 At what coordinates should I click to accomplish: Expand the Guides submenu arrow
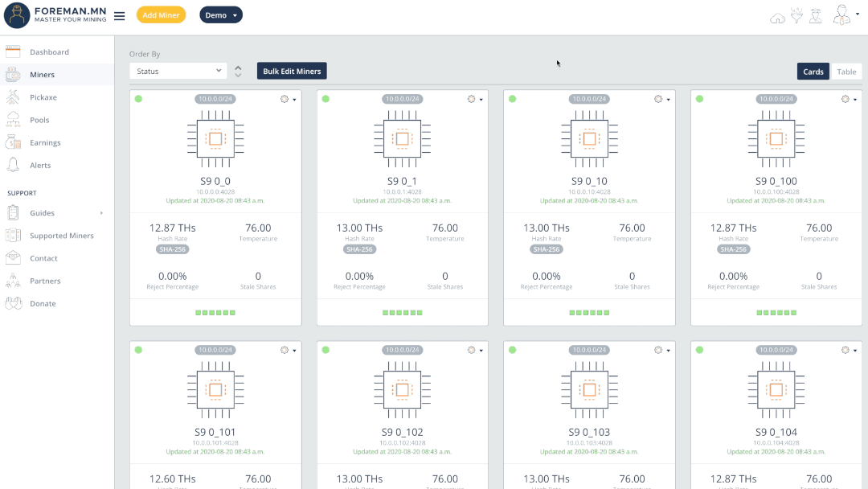coord(101,213)
